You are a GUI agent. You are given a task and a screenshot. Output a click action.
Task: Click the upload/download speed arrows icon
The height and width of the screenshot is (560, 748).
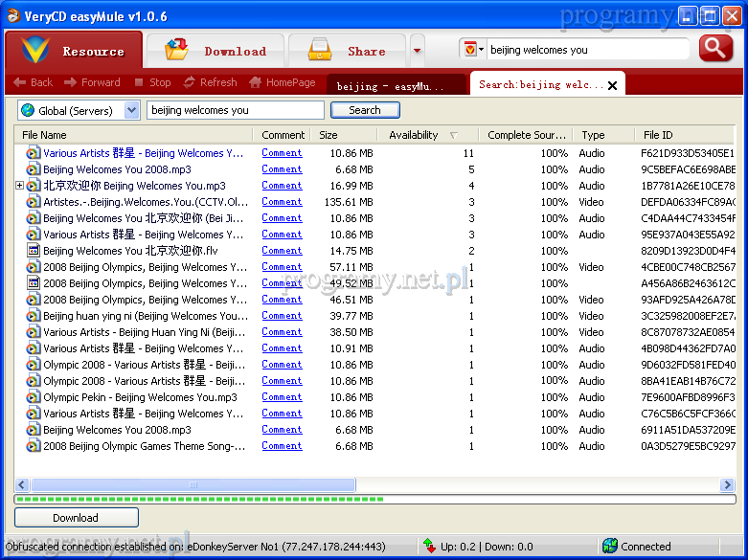click(x=429, y=547)
